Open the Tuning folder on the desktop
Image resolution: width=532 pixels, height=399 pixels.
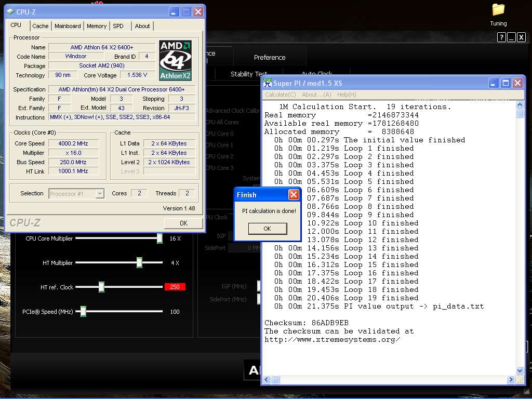(498, 14)
